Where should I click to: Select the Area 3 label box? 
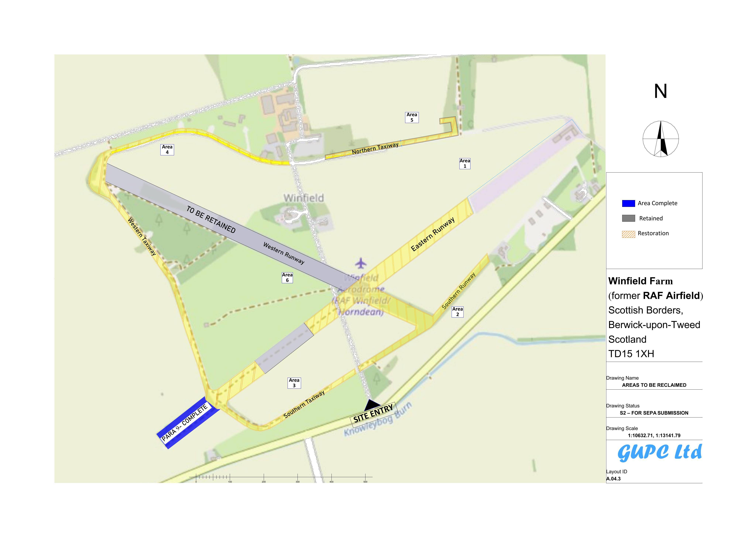tap(294, 383)
